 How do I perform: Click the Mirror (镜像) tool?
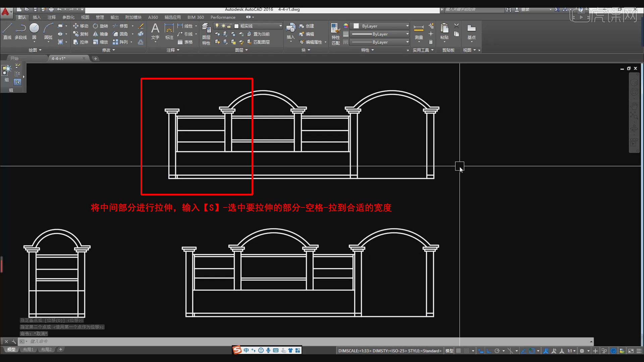[x=100, y=34]
